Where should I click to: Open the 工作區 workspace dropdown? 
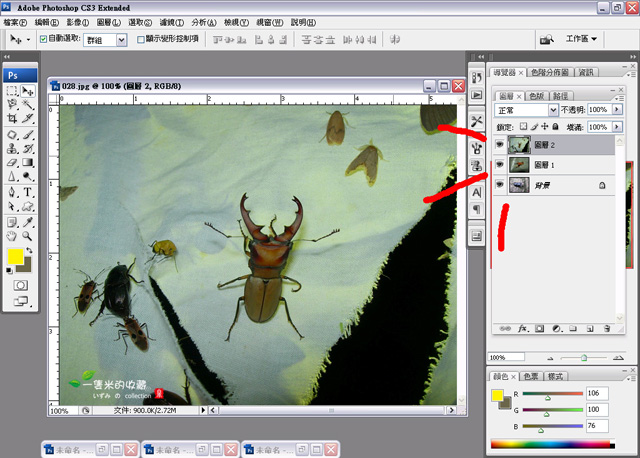pos(581,39)
